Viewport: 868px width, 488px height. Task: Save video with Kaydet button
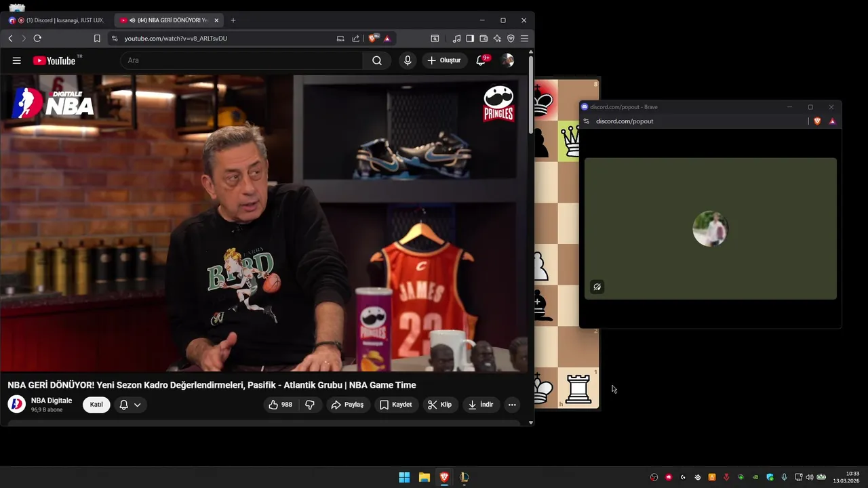point(396,405)
